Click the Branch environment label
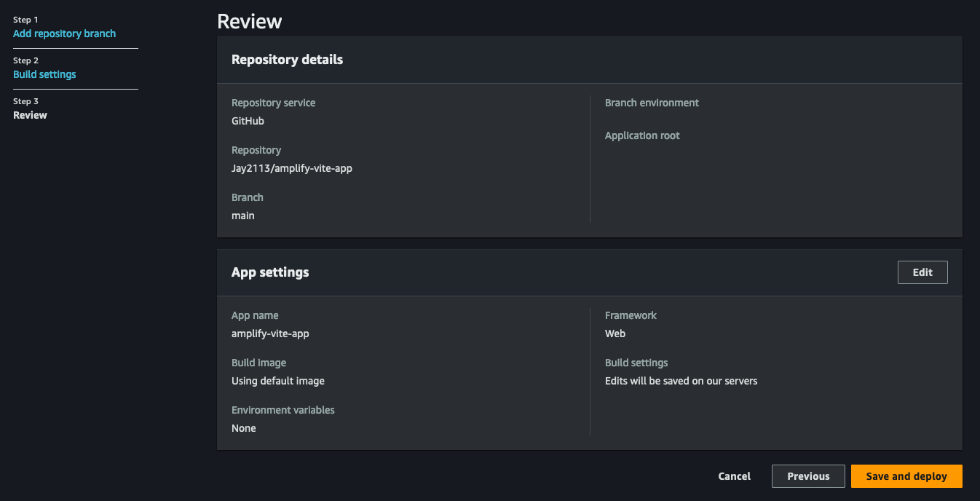The height and width of the screenshot is (501, 980). (x=652, y=103)
